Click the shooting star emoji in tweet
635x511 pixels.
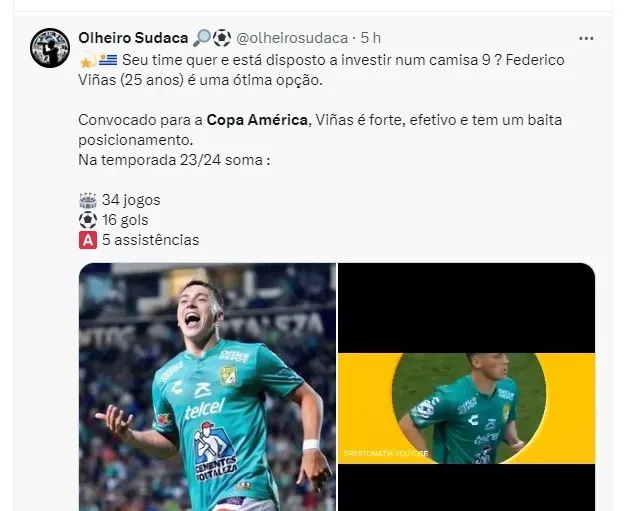[x=87, y=61]
